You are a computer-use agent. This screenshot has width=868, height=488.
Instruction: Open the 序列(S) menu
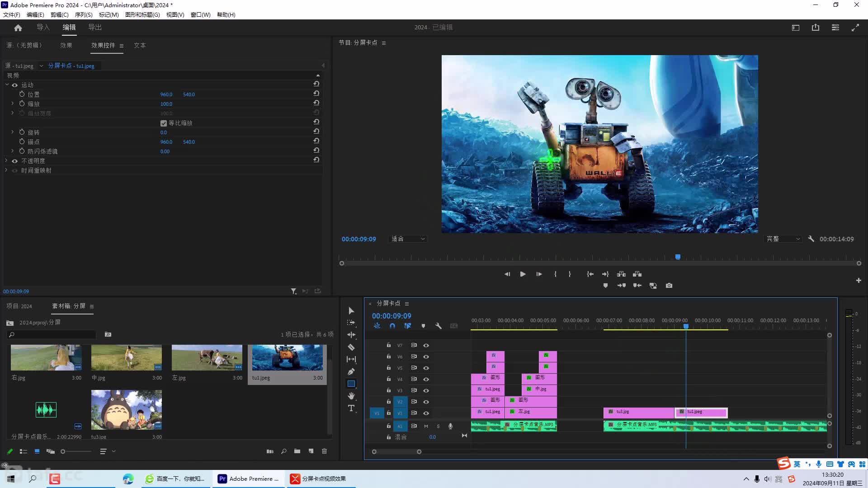click(x=84, y=14)
